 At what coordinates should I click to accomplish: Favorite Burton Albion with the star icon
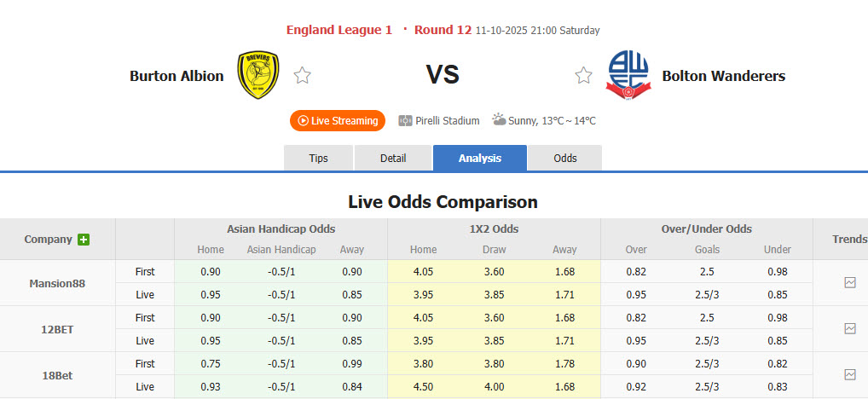coord(302,76)
